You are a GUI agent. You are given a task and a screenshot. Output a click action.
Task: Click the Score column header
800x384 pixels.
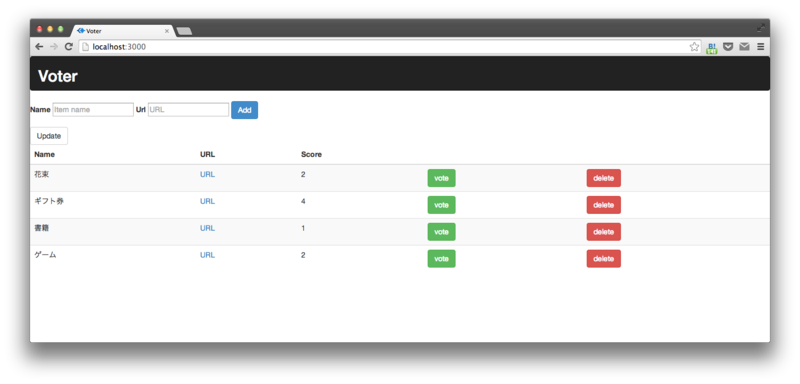[x=311, y=155]
